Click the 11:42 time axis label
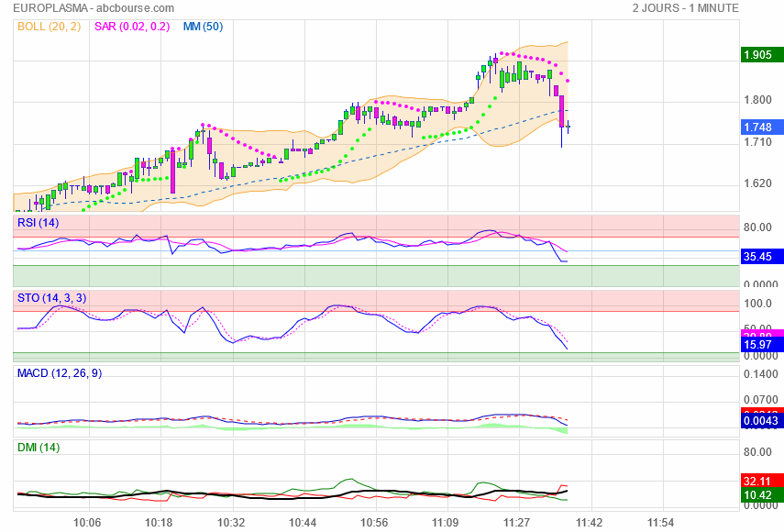784x532 pixels. tap(589, 523)
